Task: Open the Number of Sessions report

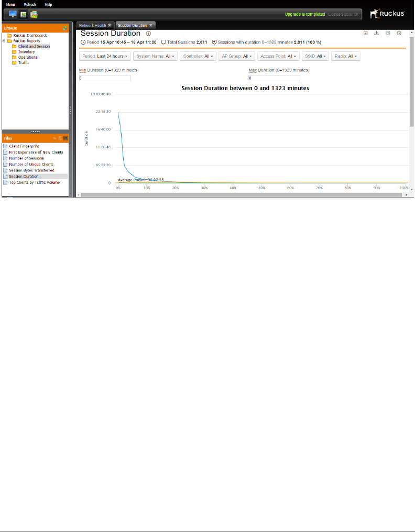Action: click(x=26, y=158)
